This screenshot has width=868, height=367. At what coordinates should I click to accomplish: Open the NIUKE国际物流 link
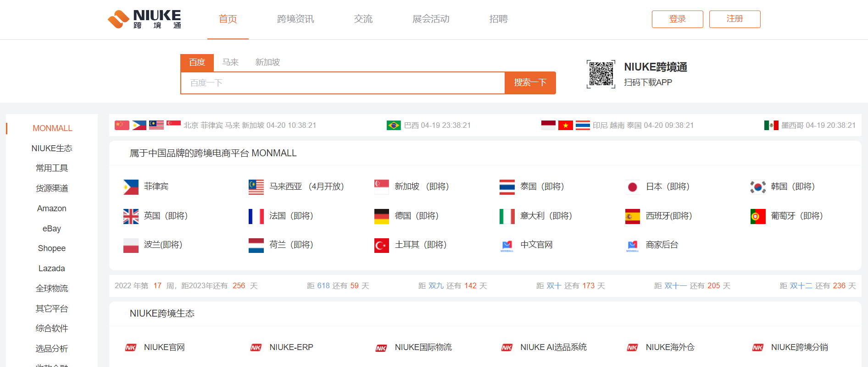[423, 347]
